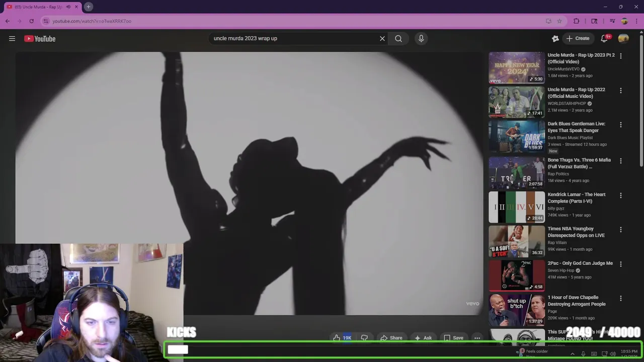Run search with the magnifier button
Screen dimensions: 644x362
398,38
